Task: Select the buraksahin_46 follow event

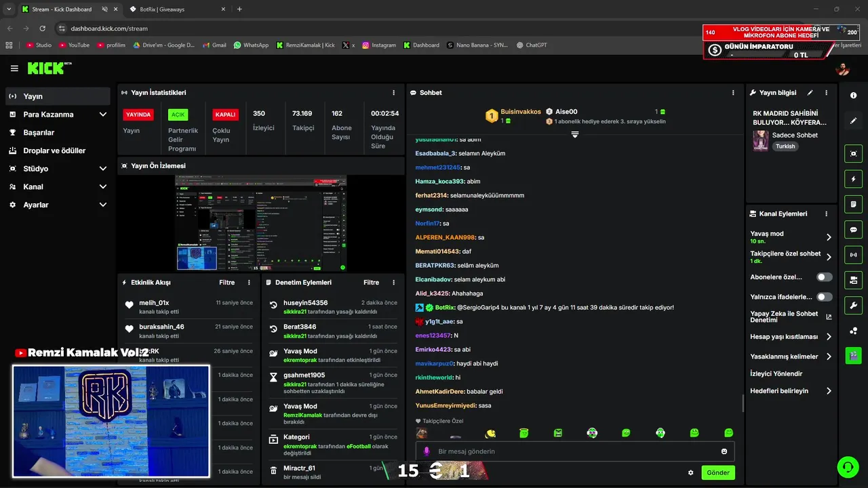Action: pos(188,331)
